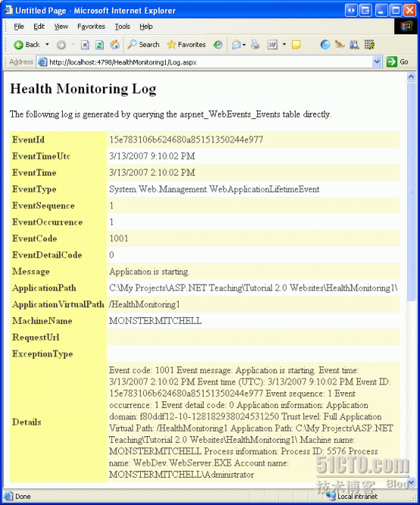The image size is (420, 505).
Task: Click the EventTime row value 3/13/2007 2:10:02 PM
Action: 152,173
